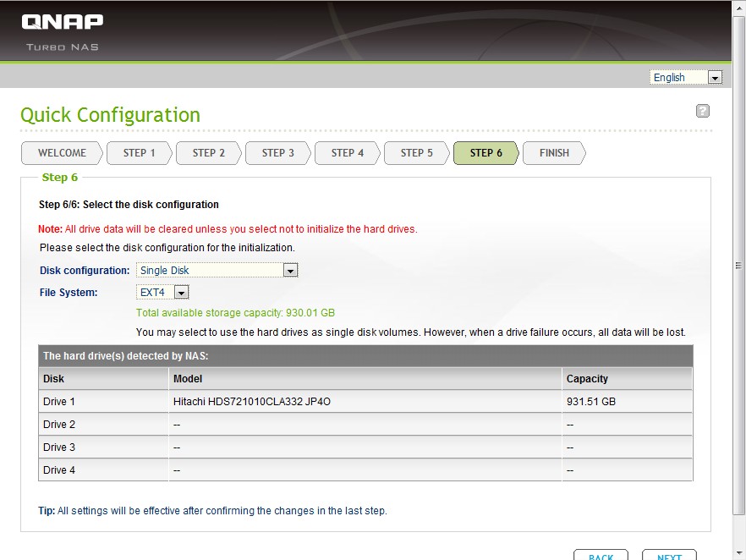Switch to the STEP 3 tab
Viewport: 746px width, 560px height.
(278, 153)
